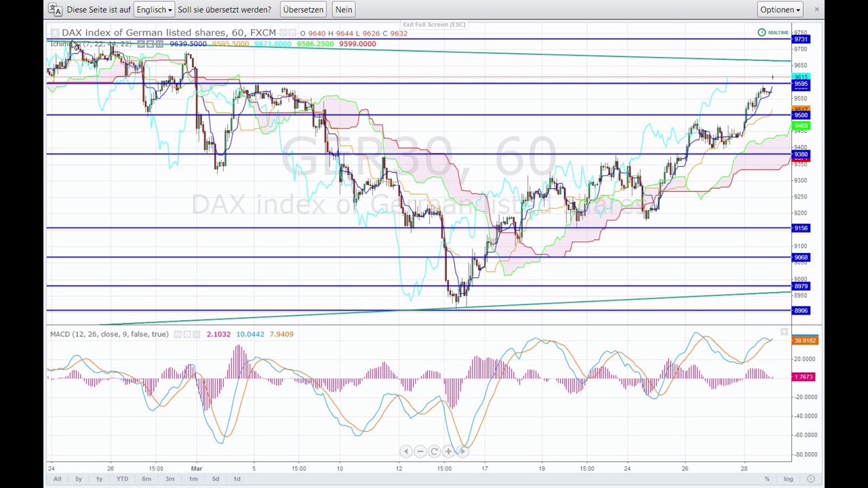The image size is (868, 488).
Task: Click the Ichimoku value 9599.0000
Action: pos(357,44)
